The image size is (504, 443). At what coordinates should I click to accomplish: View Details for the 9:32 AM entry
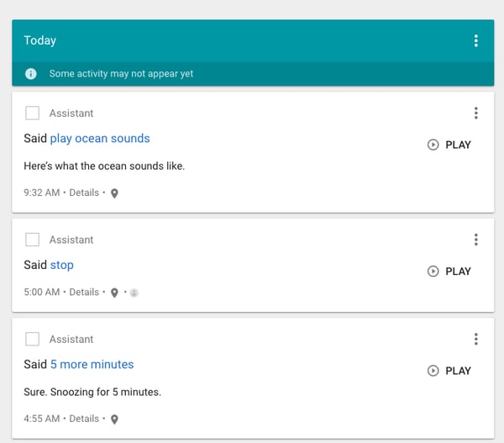point(84,192)
